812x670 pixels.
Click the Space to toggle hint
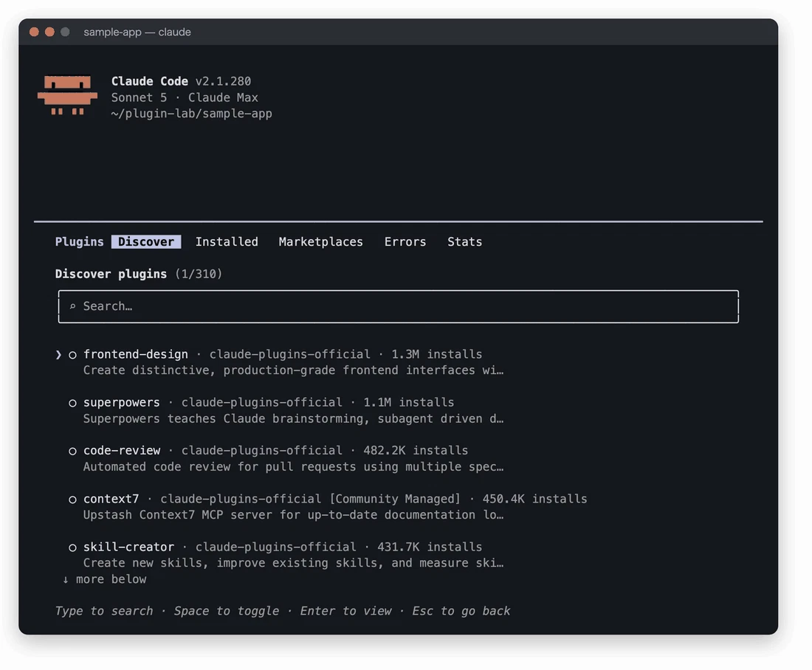pyautogui.click(x=227, y=611)
